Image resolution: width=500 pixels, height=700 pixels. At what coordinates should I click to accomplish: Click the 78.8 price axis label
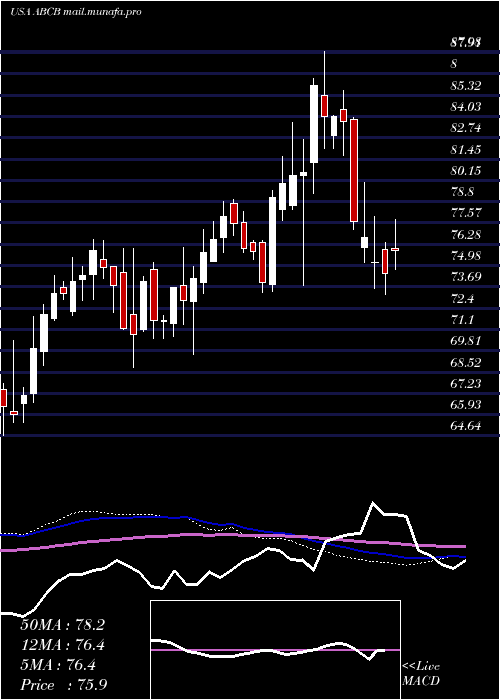462,192
